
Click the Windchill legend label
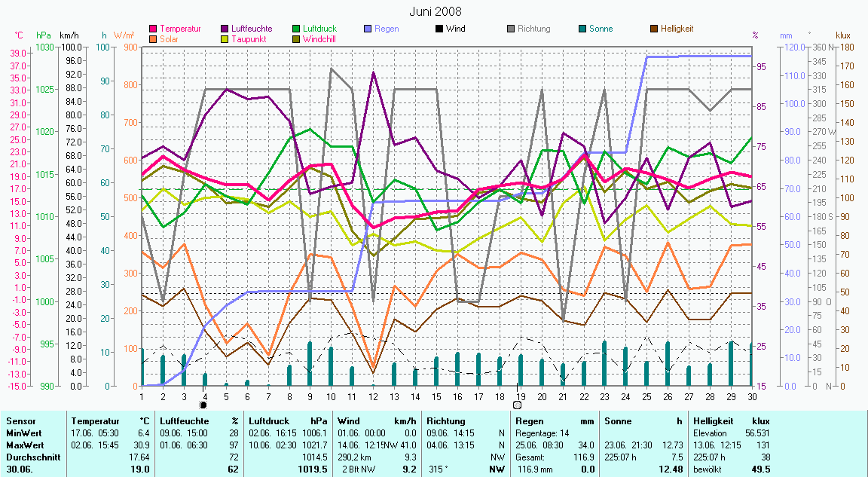(320, 39)
